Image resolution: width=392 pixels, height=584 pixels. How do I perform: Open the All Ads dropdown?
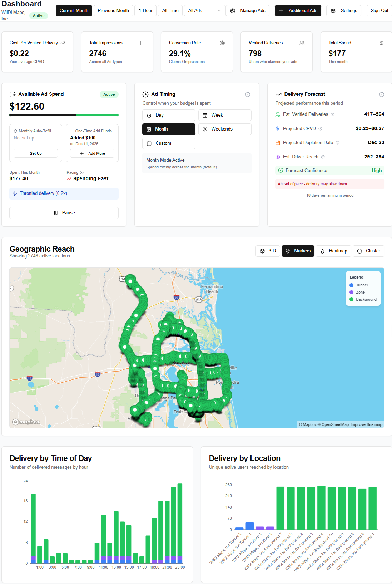pos(205,11)
